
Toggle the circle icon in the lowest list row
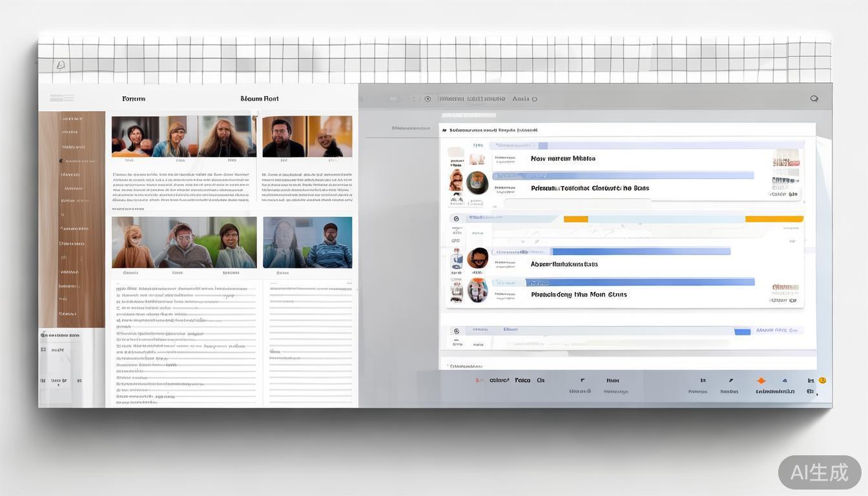(456, 331)
